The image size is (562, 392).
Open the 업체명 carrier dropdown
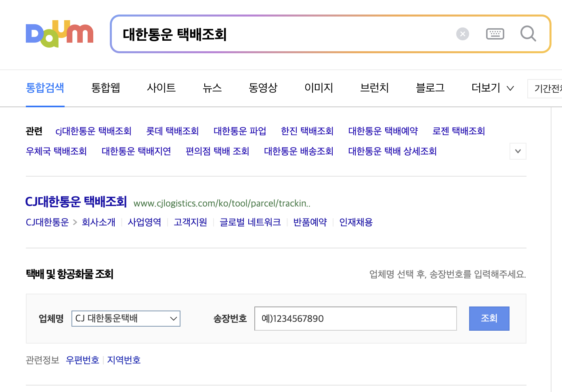click(126, 319)
